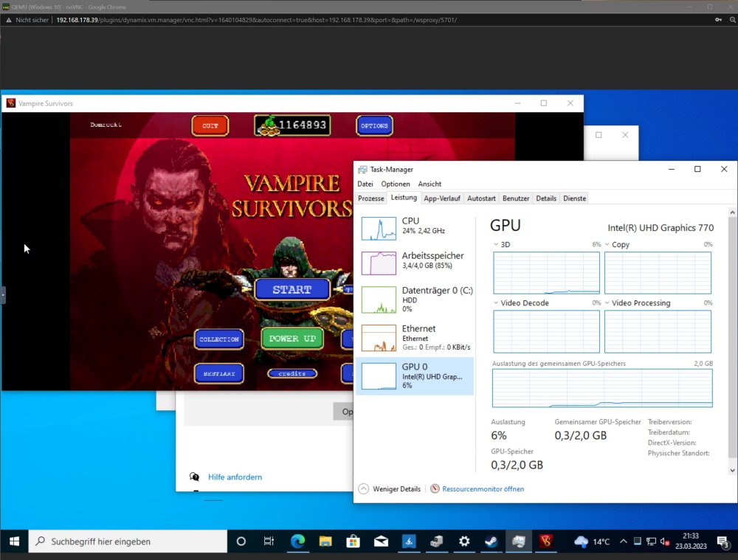Click the network tray icon
The image size is (738, 560).
[x=651, y=541]
